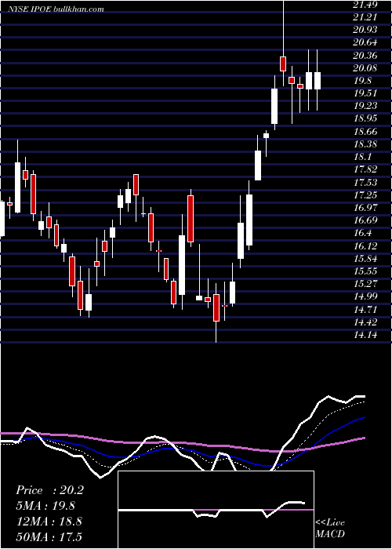Click the MACD inset chart panel
This screenshot has height=549, width=392.
click(x=216, y=510)
